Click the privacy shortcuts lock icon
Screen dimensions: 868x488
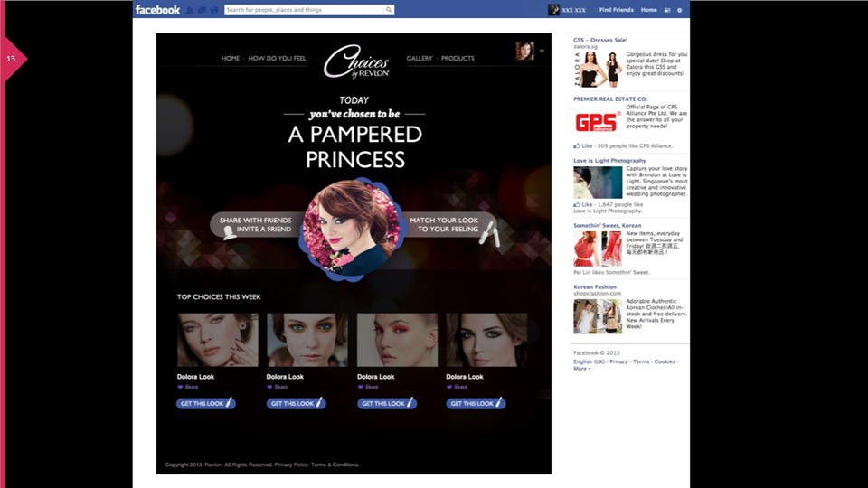pyautogui.click(x=667, y=10)
